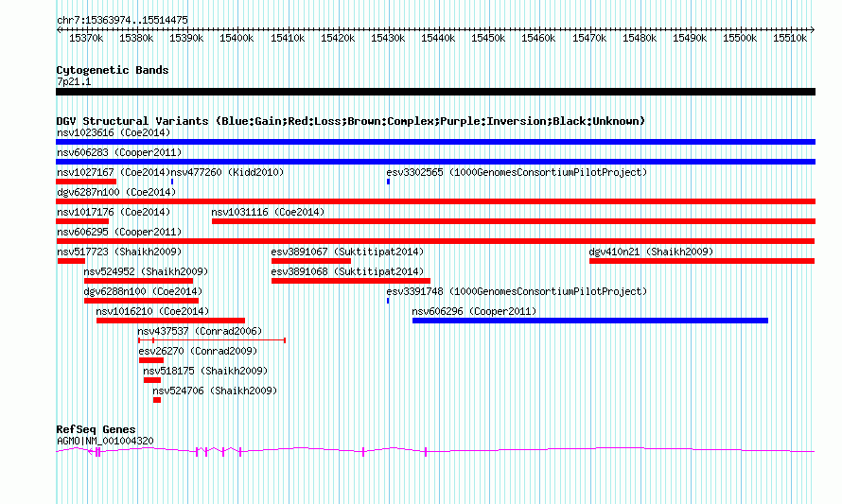Click the nsv524706 (Shaikh2009) small red bar
This screenshot has width=842, height=504.
pos(157,400)
